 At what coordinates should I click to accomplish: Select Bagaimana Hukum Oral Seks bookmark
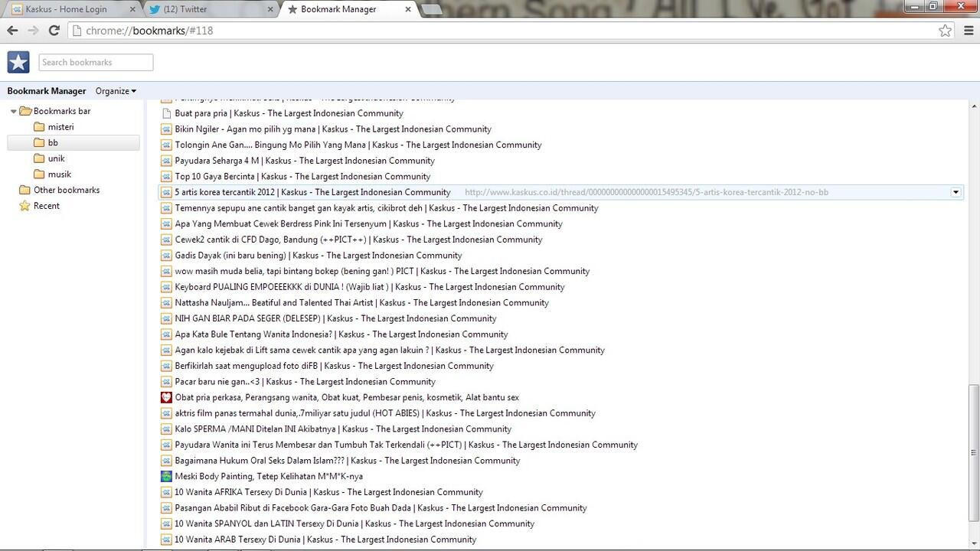pyautogui.click(x=560, y=461)
